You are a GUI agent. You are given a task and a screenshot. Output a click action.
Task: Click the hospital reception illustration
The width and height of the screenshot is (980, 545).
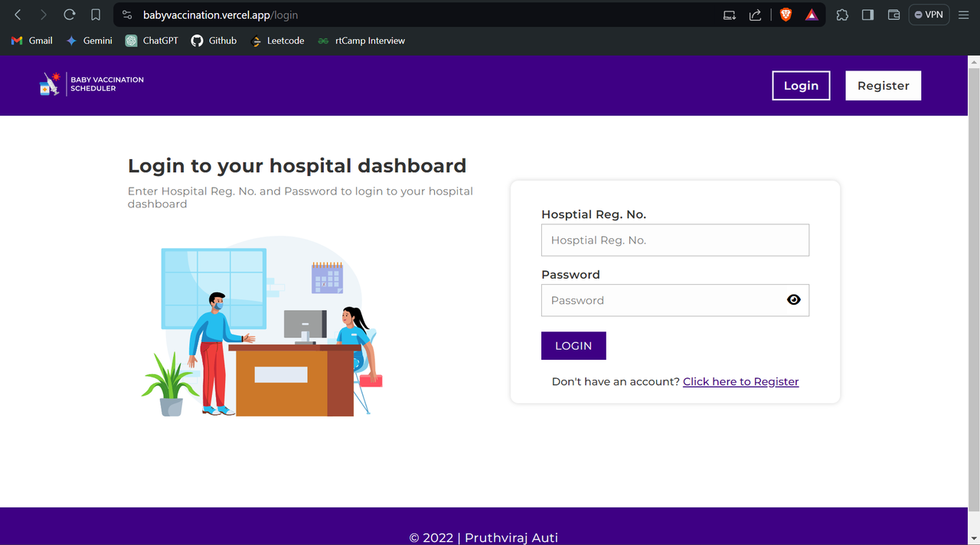click(x=262, y=327)
